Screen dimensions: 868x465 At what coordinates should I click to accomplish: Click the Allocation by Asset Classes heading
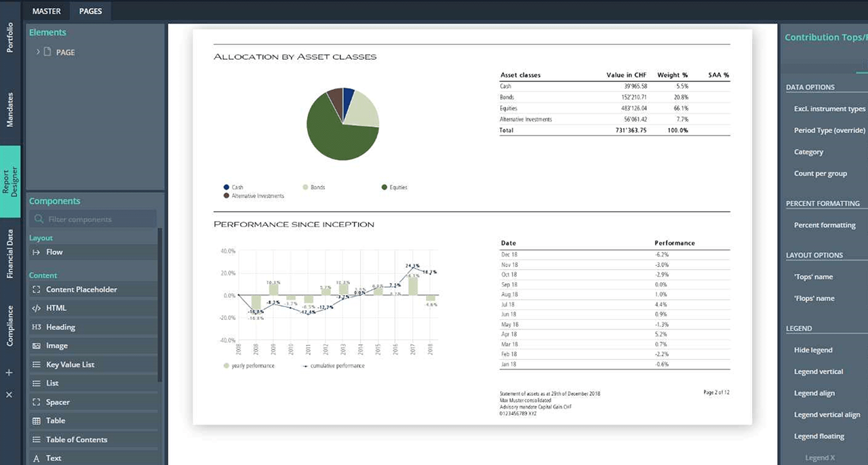tap(295, 57)
